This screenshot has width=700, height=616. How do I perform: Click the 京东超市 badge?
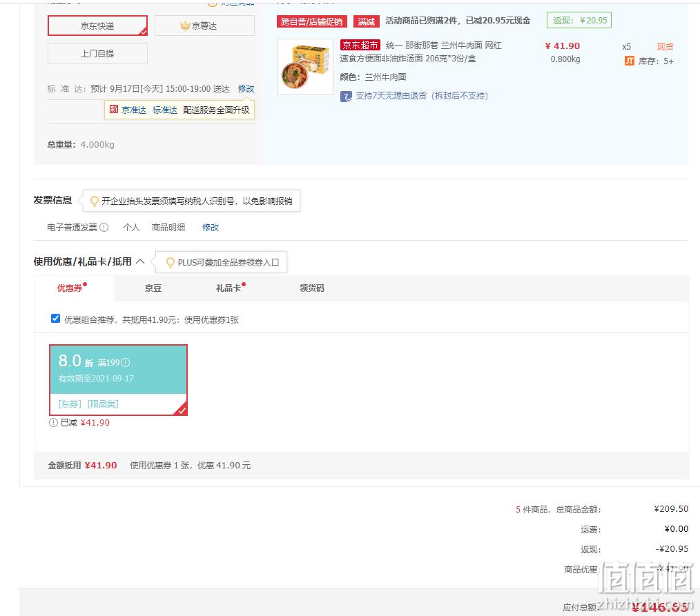coord(360,45)
